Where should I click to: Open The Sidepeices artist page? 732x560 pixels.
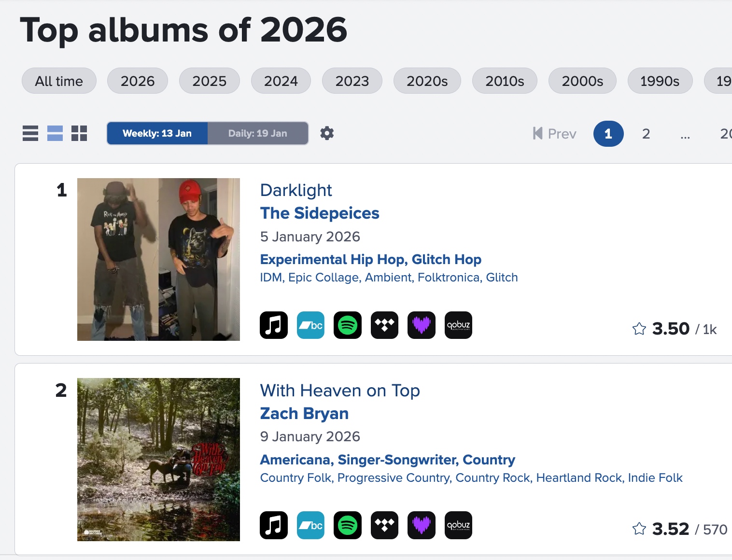[x=320, y=213]
